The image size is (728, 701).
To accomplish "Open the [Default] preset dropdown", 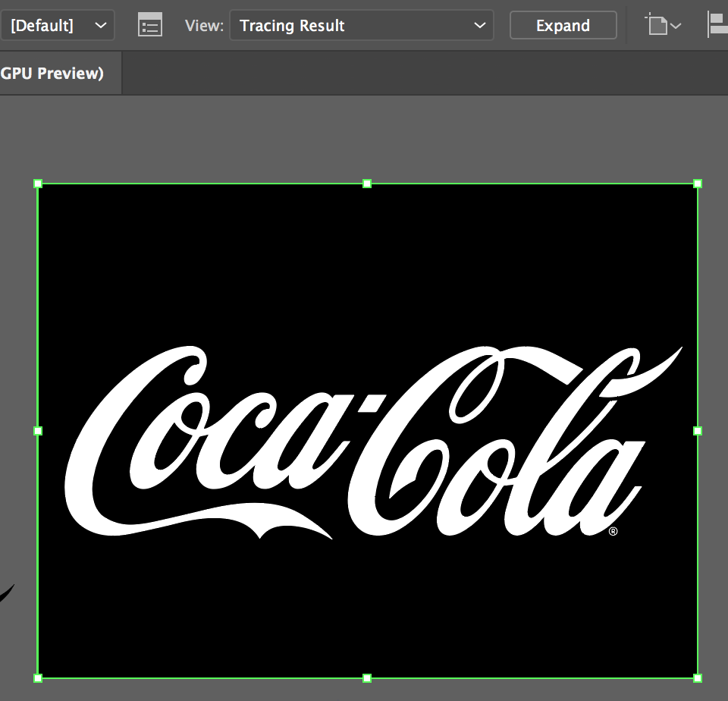I will (x=57, y=25).
